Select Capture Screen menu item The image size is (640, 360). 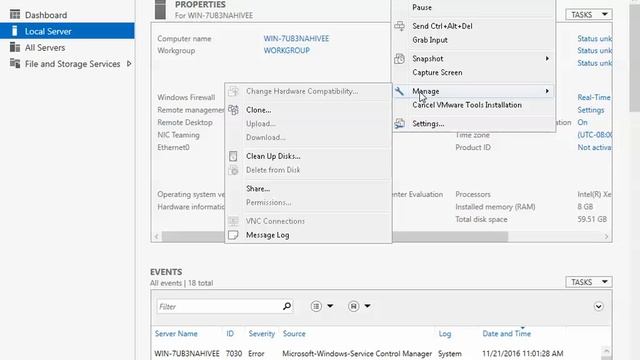point(437,73)
